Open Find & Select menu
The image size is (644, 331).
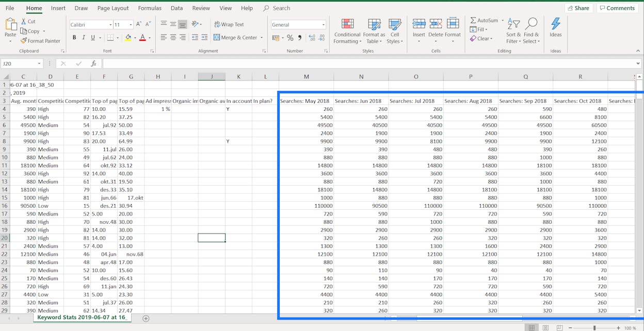(x=532, y=31)
